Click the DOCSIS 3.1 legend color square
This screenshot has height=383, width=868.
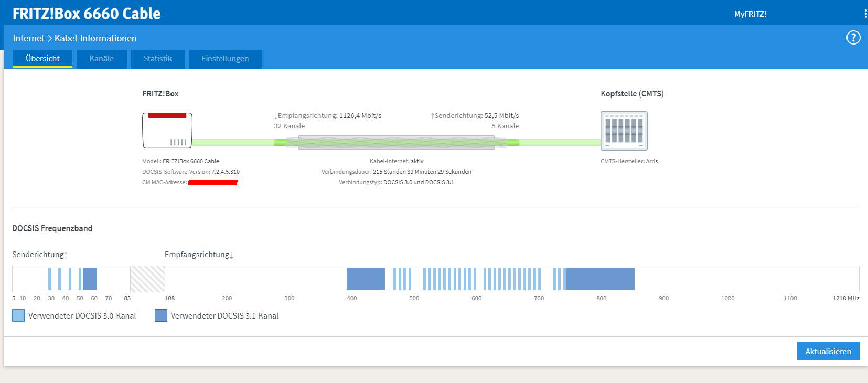tap(161, 315)
